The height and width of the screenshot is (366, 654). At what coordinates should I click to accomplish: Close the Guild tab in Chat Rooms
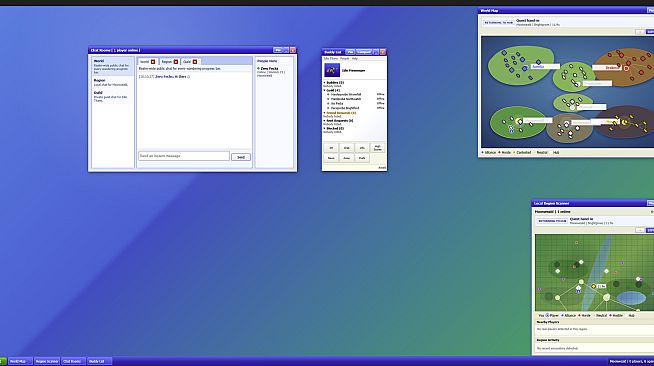(x=195, y=62)
